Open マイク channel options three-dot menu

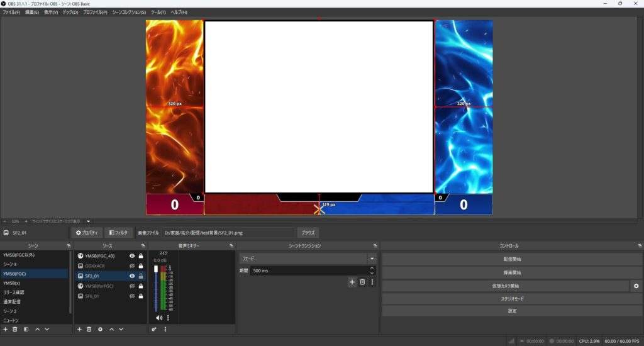point(167,318)
